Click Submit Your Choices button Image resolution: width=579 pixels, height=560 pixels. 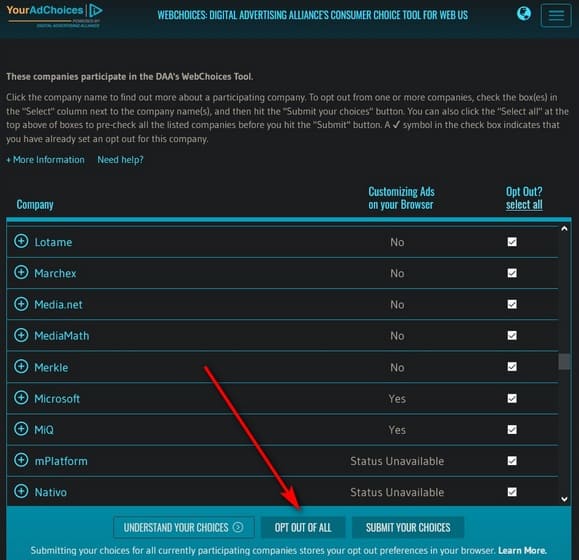point(408,527)
